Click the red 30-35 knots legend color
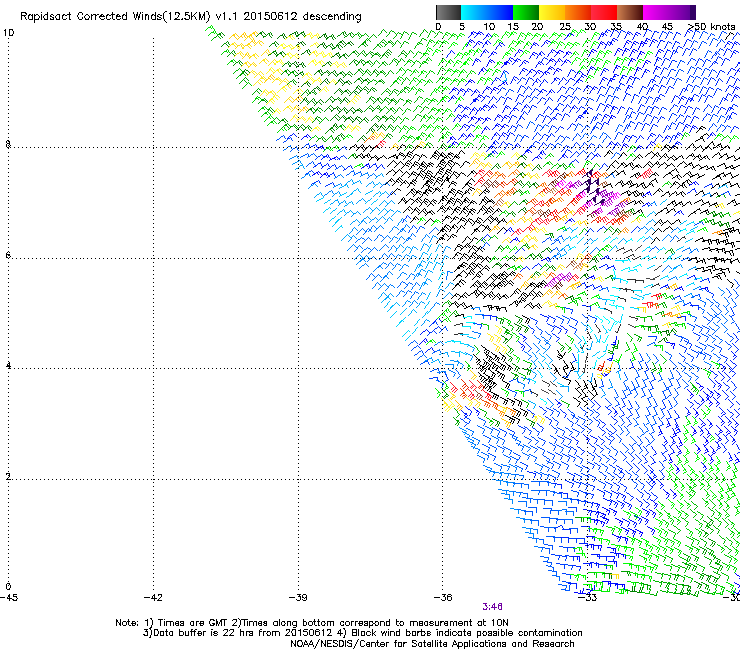Viewport: 740px width, 650px height. click(604, 12)
